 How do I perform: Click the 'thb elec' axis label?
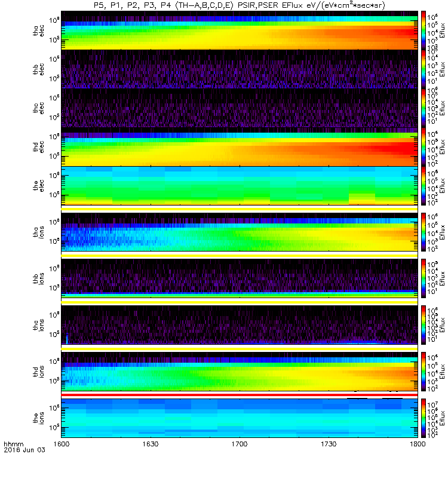coord(39,69)
